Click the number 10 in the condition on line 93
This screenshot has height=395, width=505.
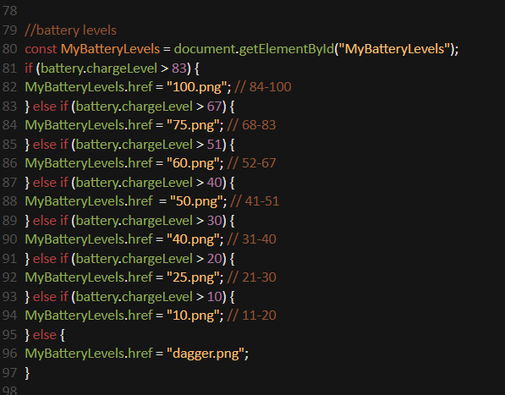(214, 296)
